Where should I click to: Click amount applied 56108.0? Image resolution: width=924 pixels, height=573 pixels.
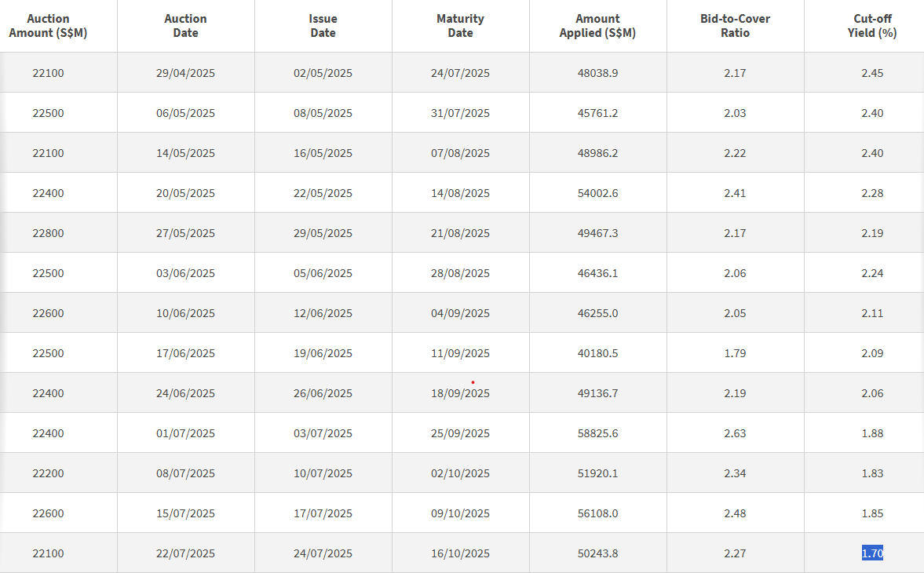[x=597, y=513]
